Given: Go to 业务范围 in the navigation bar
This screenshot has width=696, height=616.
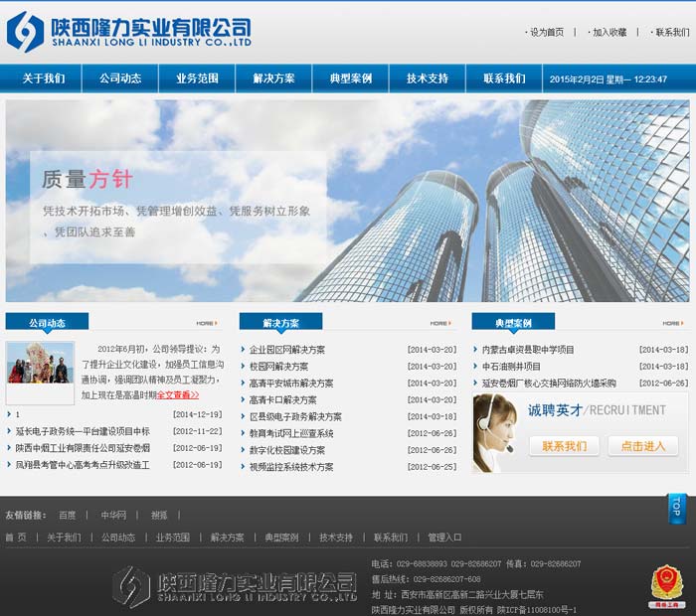Looking at the screenshot, I should (197, 78).
